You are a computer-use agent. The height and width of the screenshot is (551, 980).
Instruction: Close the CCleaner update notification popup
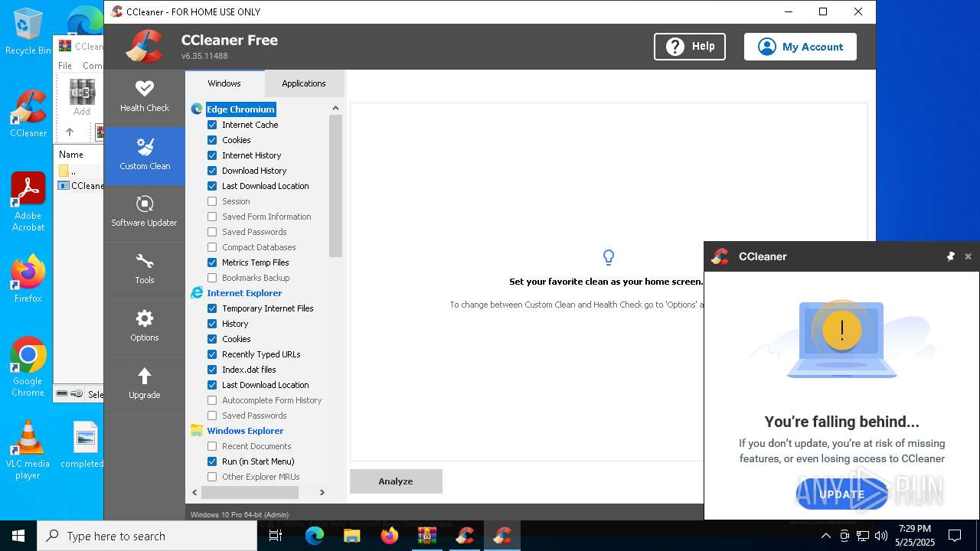coord(968,256)
